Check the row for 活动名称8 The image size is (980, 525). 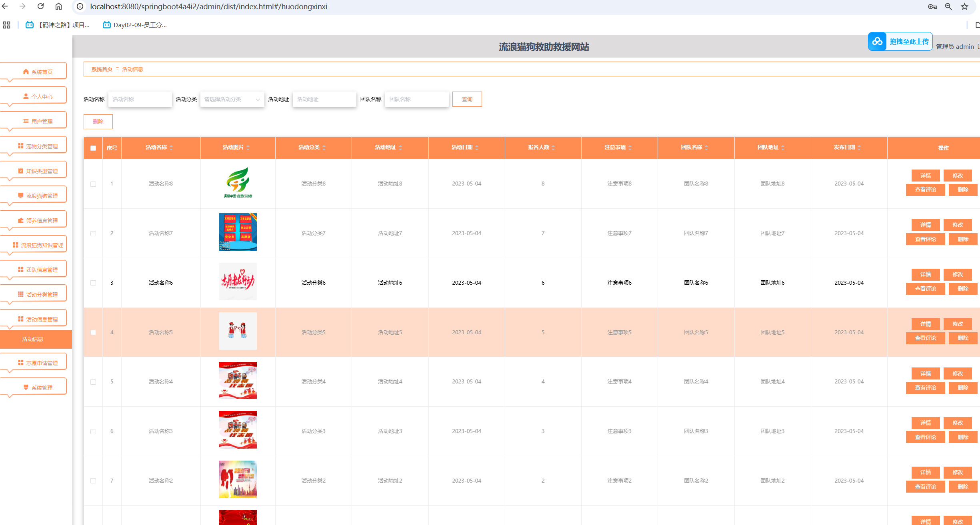click(x=93, y=184)
